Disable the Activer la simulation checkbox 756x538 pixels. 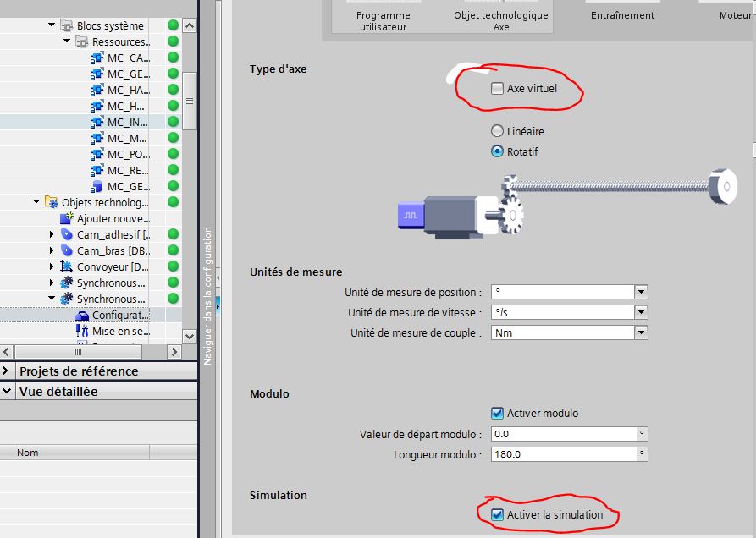tap(497, 514)
